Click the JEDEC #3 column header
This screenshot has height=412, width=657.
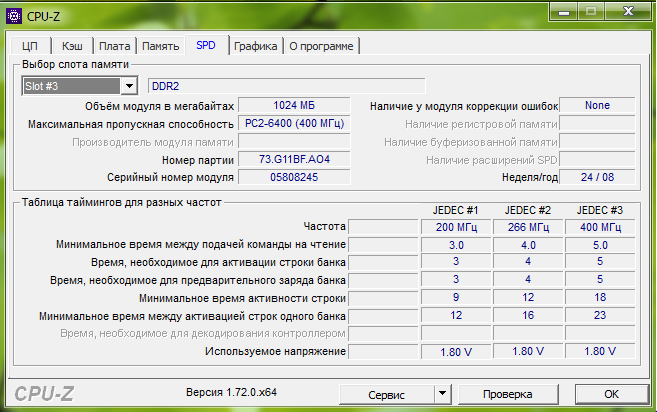click(600, 210)
